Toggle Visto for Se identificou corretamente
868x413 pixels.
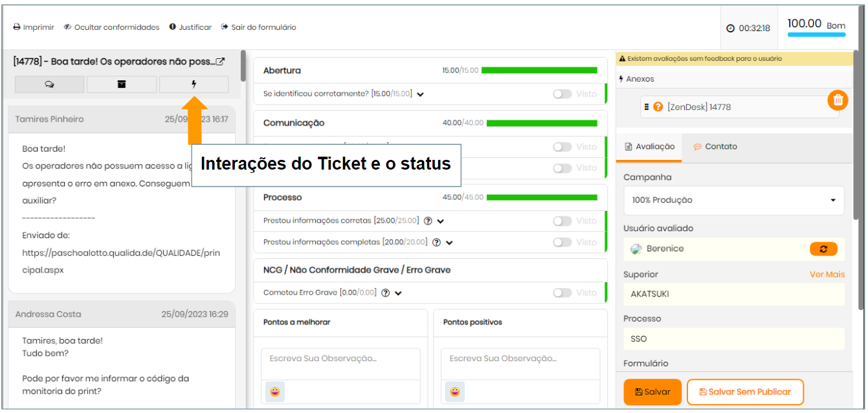pos(562,94)
